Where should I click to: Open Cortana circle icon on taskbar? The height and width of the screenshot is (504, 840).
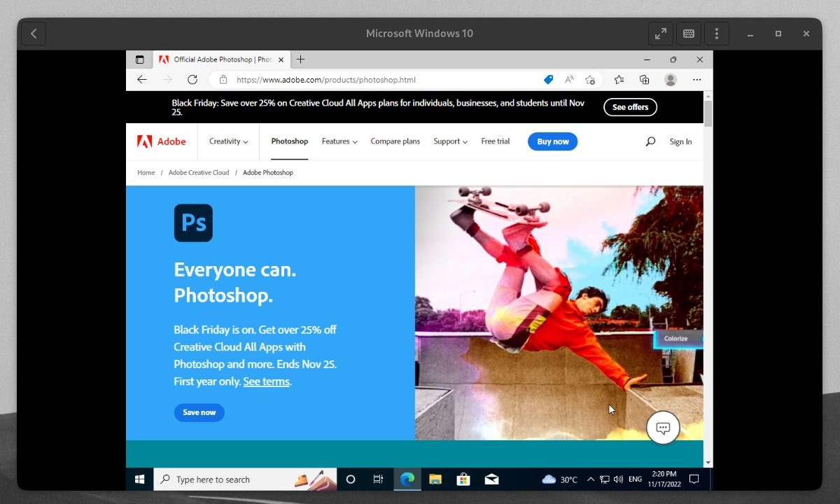coord(351,479)
